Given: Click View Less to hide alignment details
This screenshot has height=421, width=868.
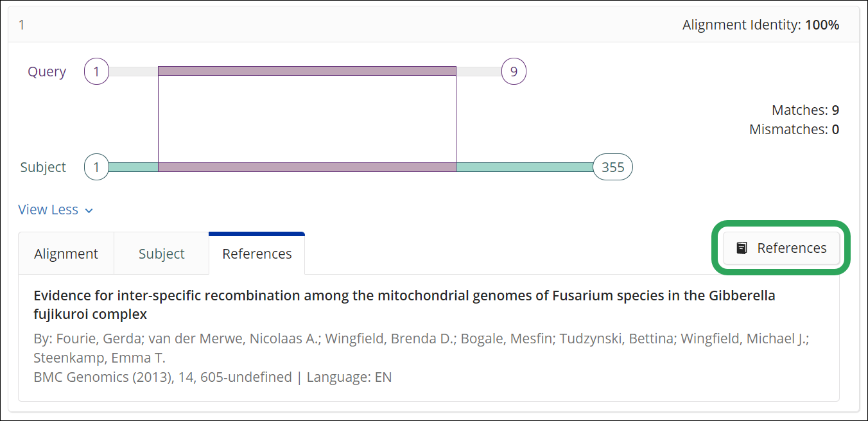Looking at the screenshot, I should pyautogui.click(x=48, y=209).
